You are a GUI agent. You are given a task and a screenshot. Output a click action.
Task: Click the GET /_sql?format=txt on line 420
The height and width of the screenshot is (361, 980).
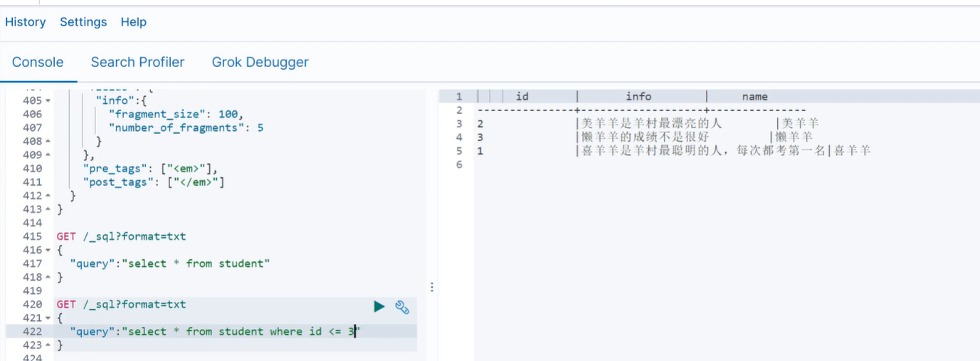coord(121,304)
